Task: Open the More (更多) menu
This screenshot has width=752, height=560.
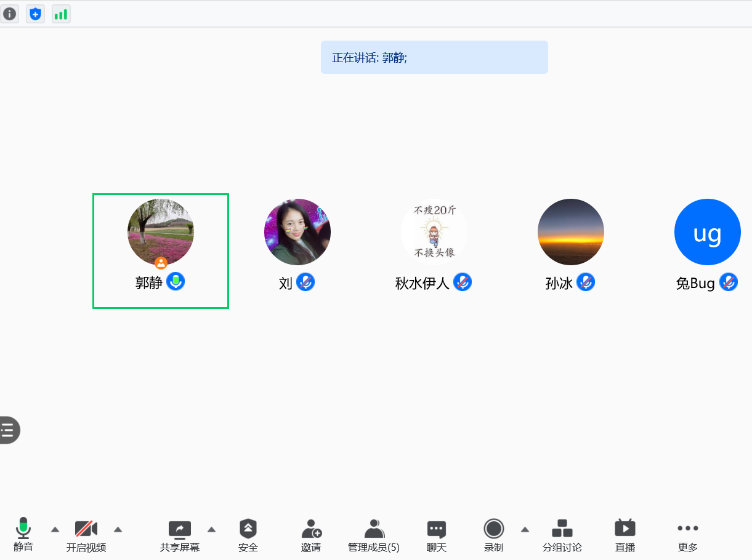Action: click(x=687, y=535)
